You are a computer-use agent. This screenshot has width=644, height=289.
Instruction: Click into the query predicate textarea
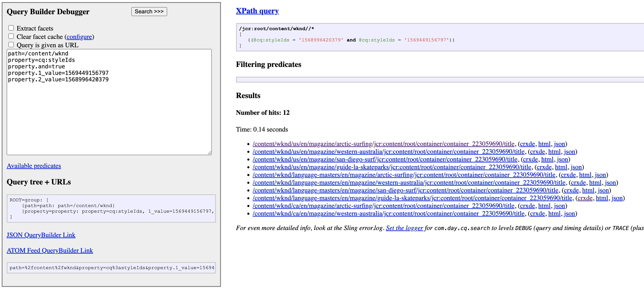(x=109, y=100)
